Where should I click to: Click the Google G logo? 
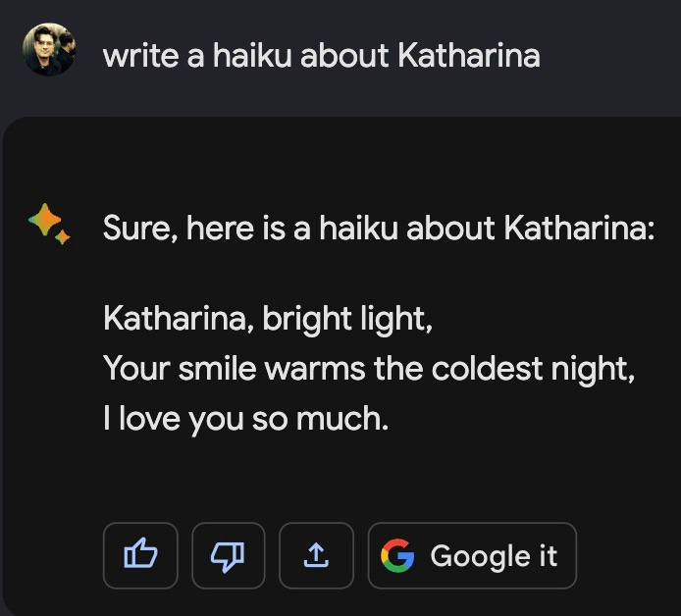click(x=396, y=555)
